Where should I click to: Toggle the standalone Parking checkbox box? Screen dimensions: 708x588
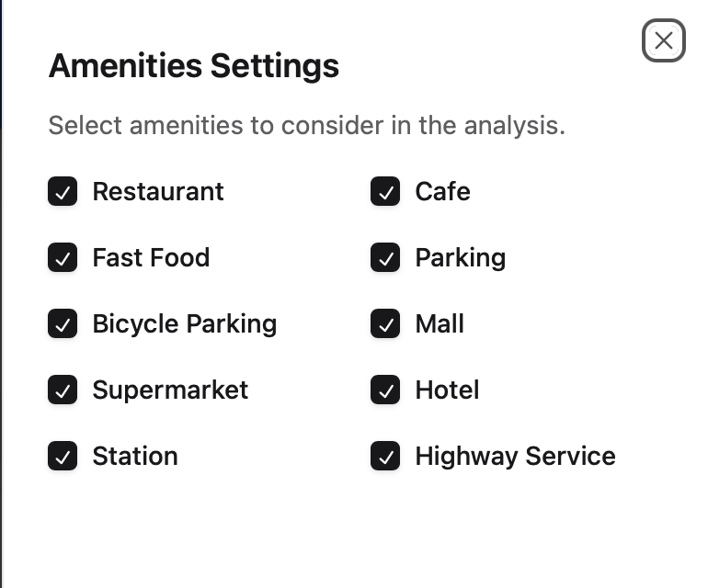385,257
